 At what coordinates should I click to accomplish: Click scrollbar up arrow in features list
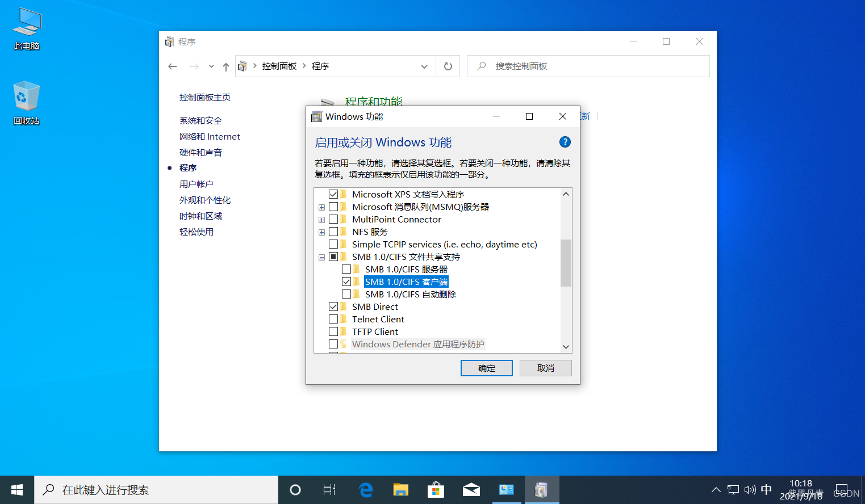pyautogui.click(x=566, y=194)
